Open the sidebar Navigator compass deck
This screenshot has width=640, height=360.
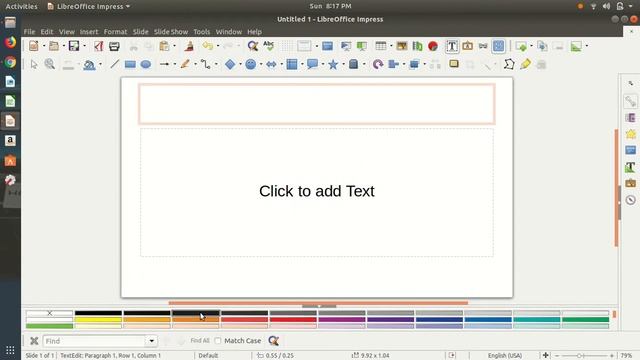[631, 200]
